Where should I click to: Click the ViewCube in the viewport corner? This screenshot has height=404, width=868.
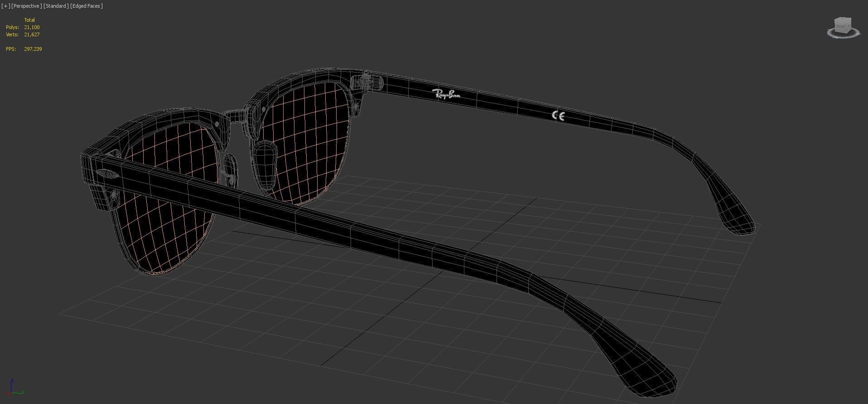(x=843, y=25)
